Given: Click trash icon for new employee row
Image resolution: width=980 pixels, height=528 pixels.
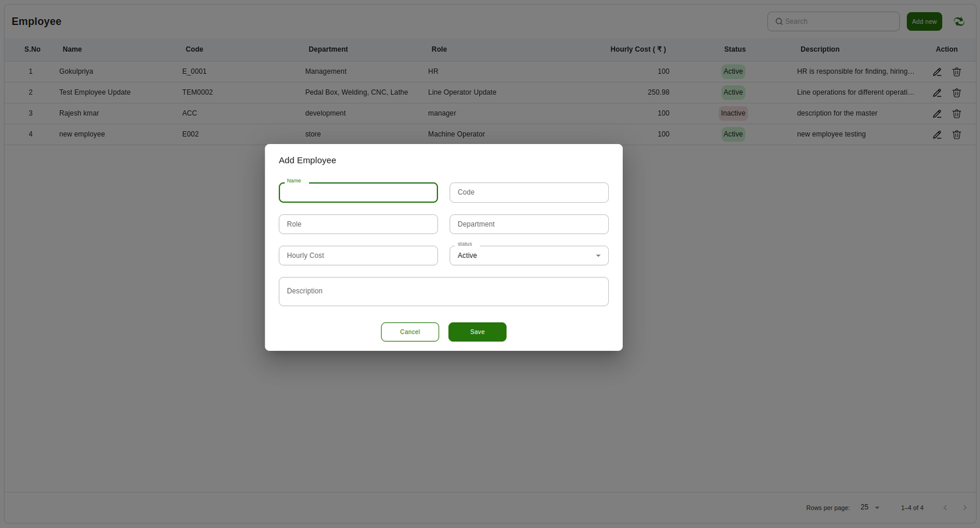Looking at the screenshot, I should 956,135.
